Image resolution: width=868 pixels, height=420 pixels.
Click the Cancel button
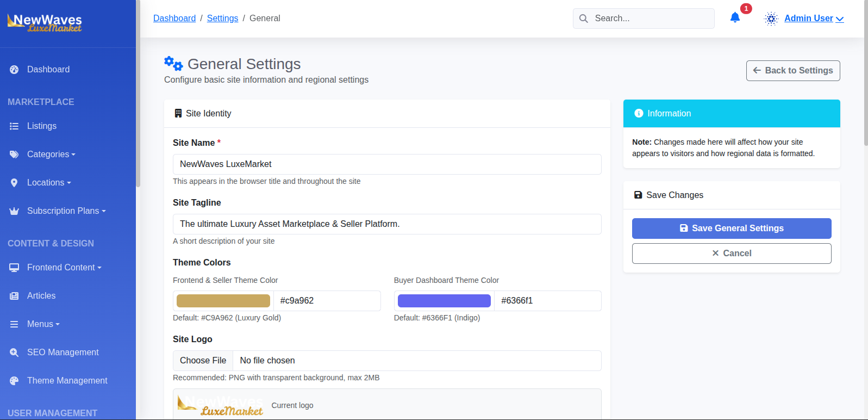tap(732, 254)
